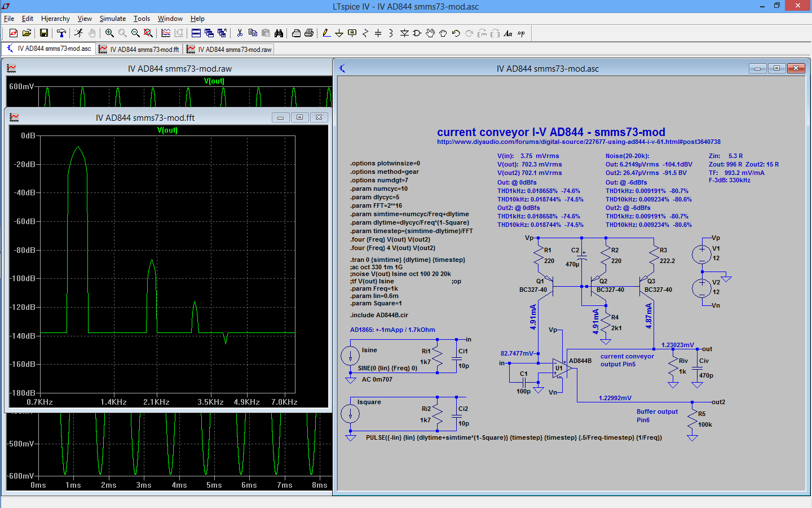Create a new schematic from the toolbar

point(14,33)
